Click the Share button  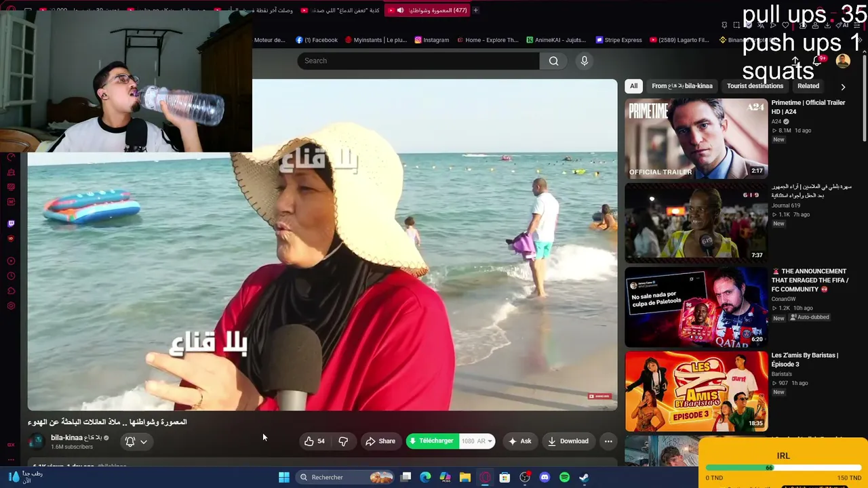(x=380, y=441)
